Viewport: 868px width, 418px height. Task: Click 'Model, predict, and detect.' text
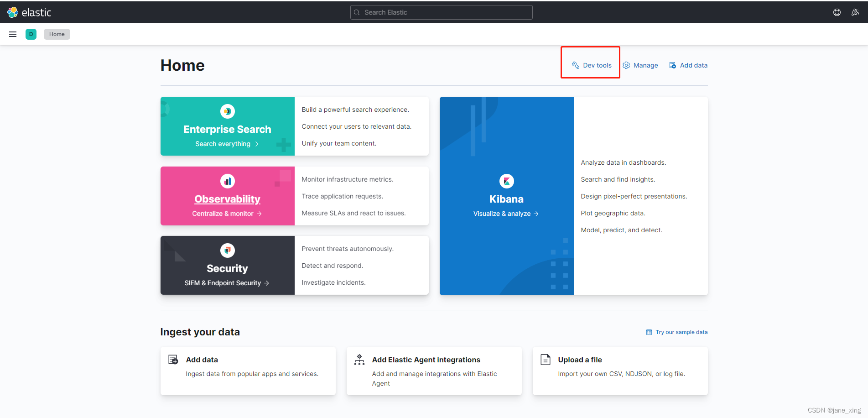coord(622,230)
